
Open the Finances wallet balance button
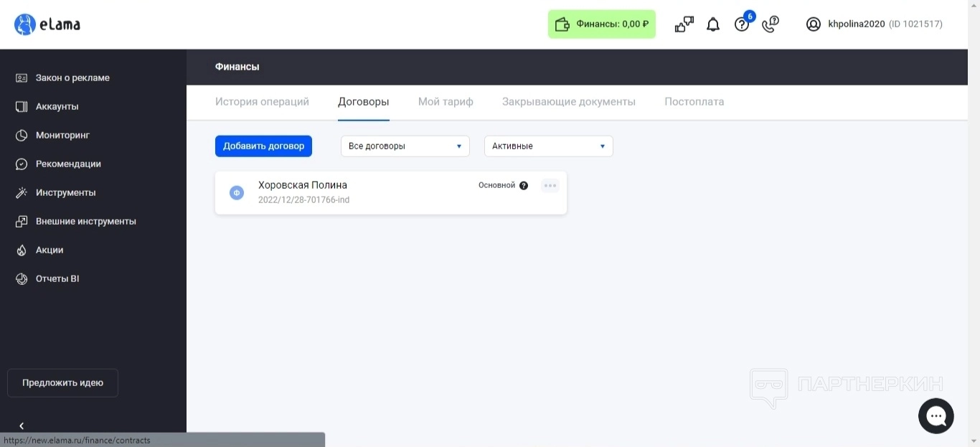(602, 24)
